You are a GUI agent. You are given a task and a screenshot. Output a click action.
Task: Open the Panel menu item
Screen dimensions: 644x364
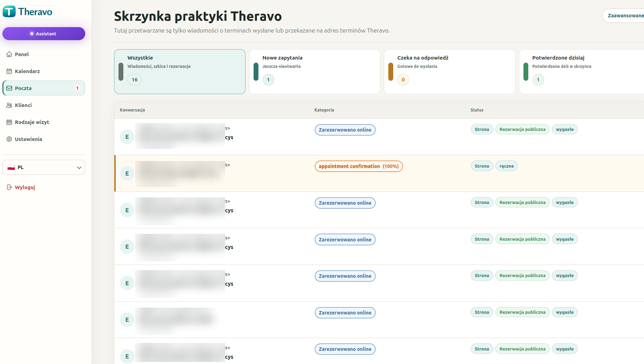[44, 54]
